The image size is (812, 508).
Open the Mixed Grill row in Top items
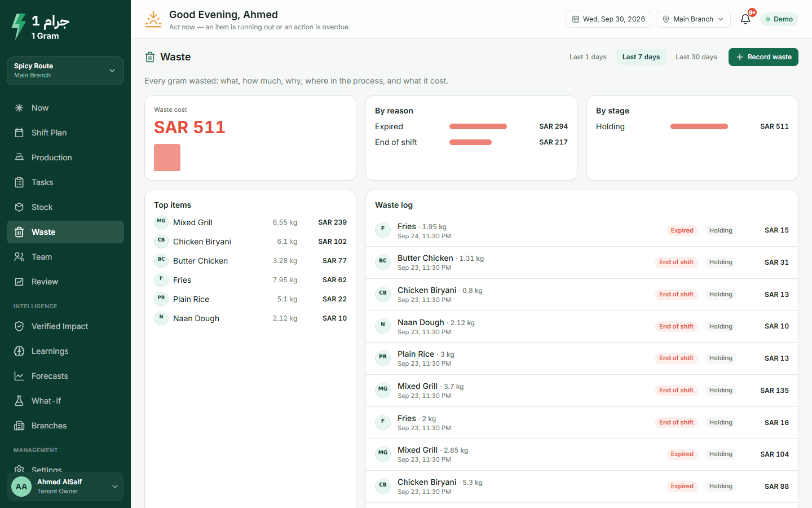tap(250, 222)
